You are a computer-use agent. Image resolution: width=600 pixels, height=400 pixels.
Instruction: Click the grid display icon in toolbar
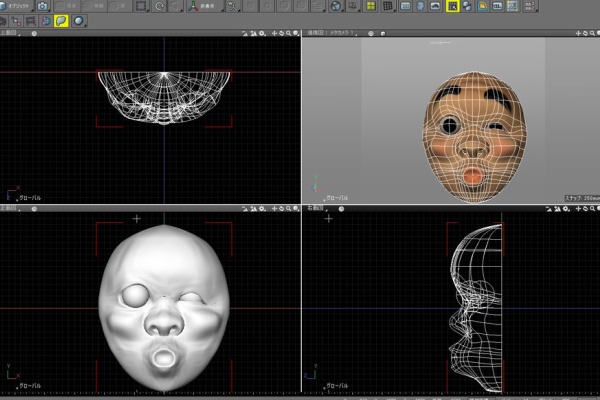pyautogui.click(x=388, y=6)
